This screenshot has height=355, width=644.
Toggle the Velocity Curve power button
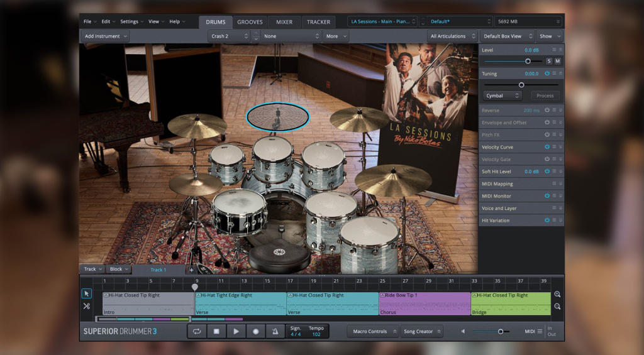click(547, 146)
